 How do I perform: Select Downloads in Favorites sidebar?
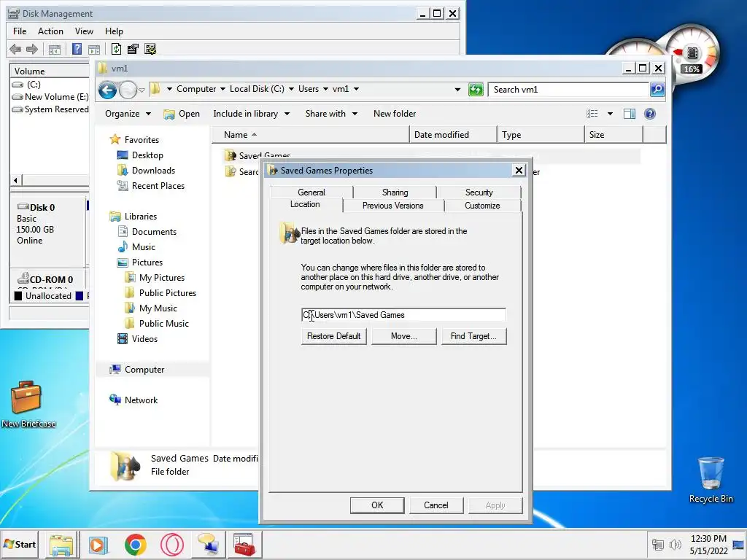tap(153, 171)
